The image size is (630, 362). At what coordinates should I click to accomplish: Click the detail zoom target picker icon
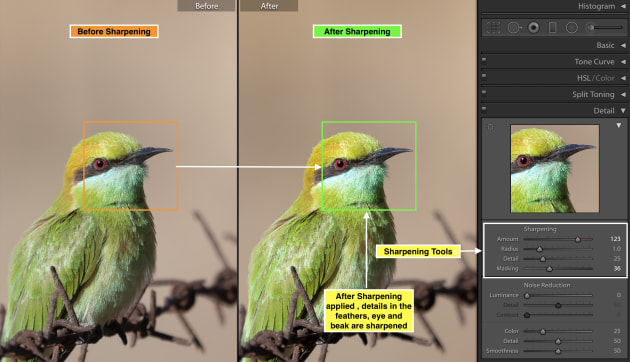pos(490,127)
